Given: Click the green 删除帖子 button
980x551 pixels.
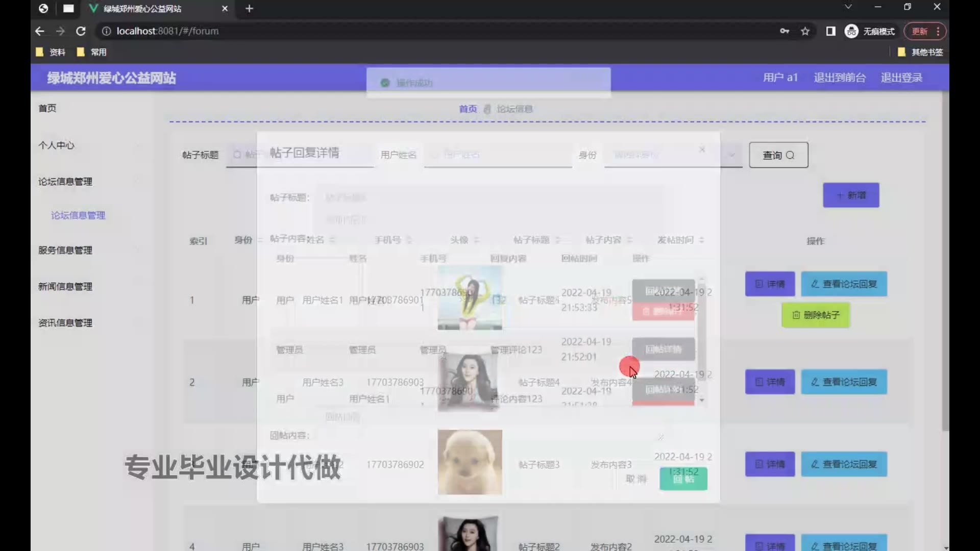Looking at the screenshot, I should pos(816,315).
